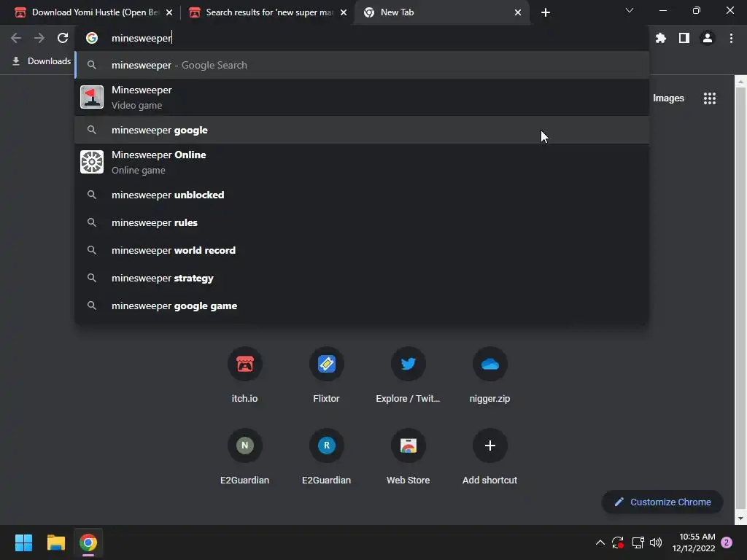Viewport: 747px width, 560px height.
Task: Pick 'minesweeper strategy' suggestion
Action: click(x=362, y=278)
